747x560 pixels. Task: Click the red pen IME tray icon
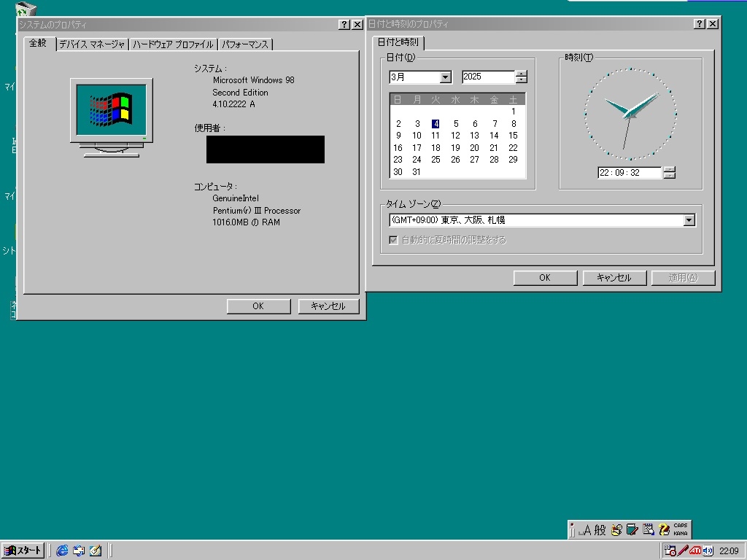click(683, 551)
